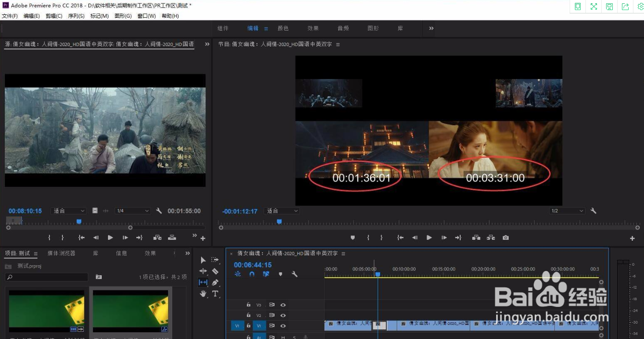
Task: Open the 窗口(W) menu
Action: pos(146,16)
